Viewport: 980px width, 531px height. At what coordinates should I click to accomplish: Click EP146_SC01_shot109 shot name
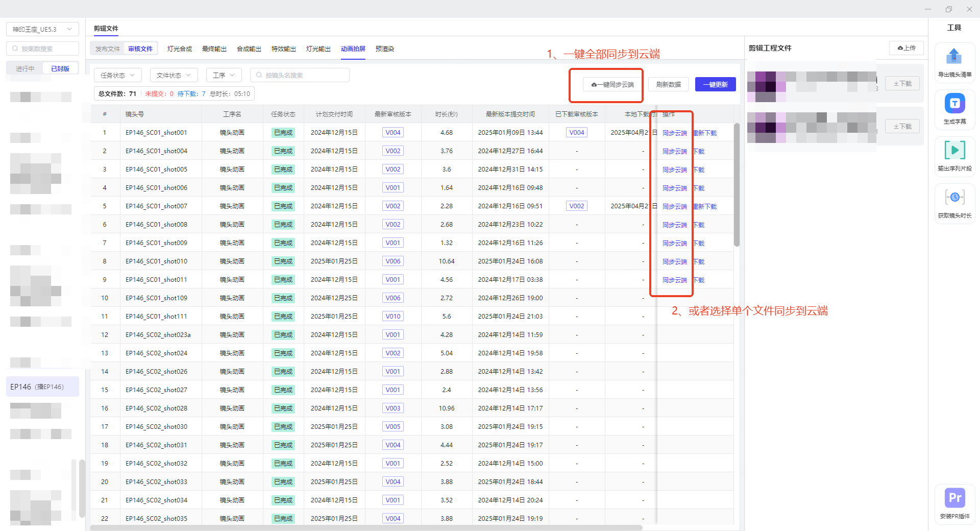[157, 298]
